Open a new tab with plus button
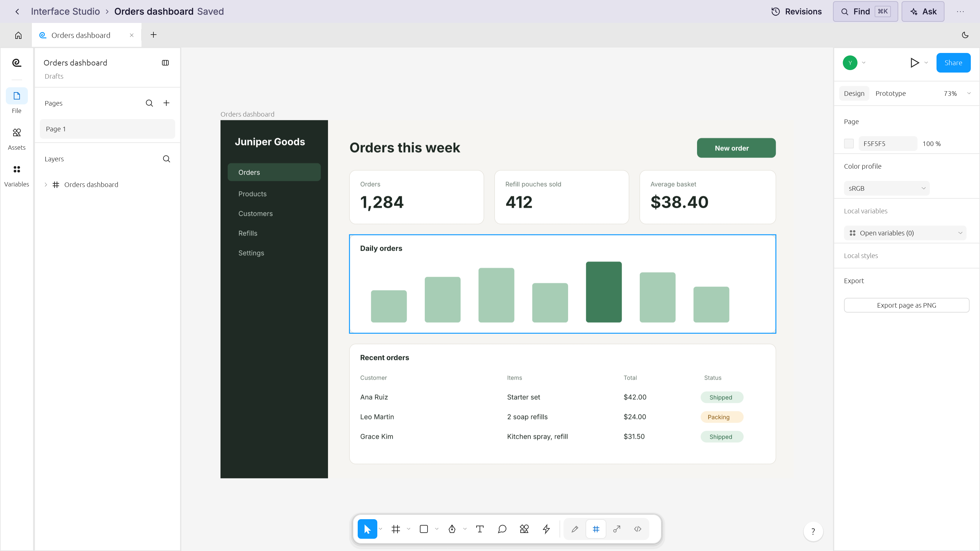Image resolution: width=980 pixels, height=551 pixels. click(x=153, y=35)
